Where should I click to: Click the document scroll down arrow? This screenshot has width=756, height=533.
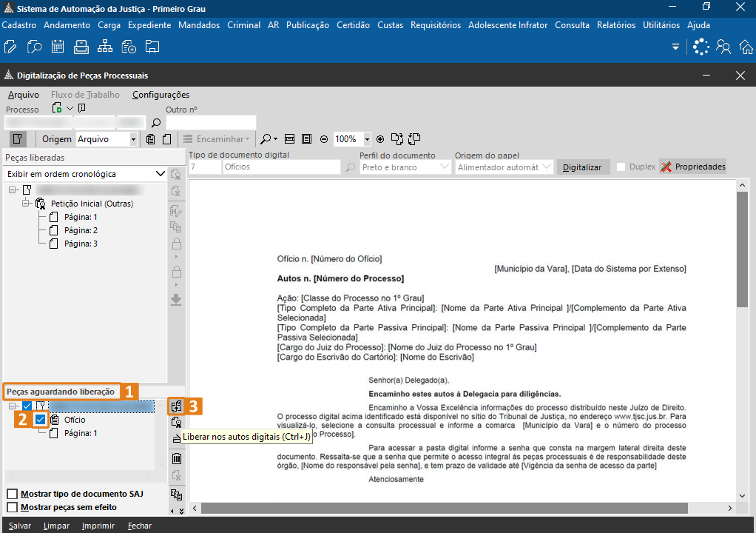coord(742,496)
